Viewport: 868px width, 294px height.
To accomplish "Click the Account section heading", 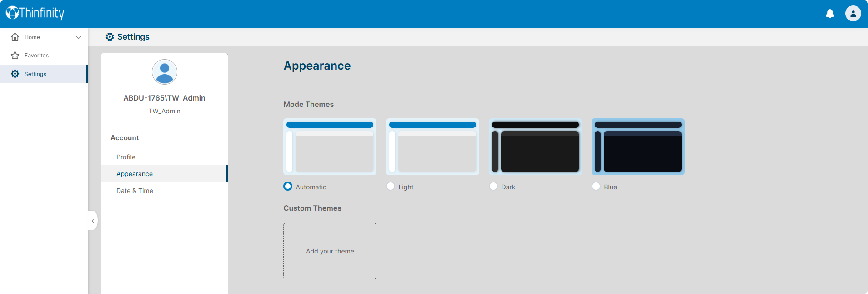I will 125,138.
